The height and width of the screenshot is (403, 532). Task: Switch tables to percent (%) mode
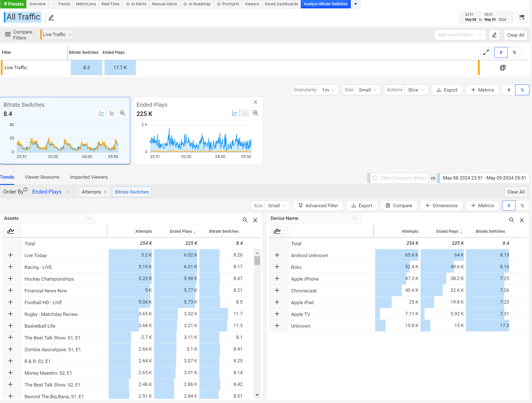tap(522, 206)
